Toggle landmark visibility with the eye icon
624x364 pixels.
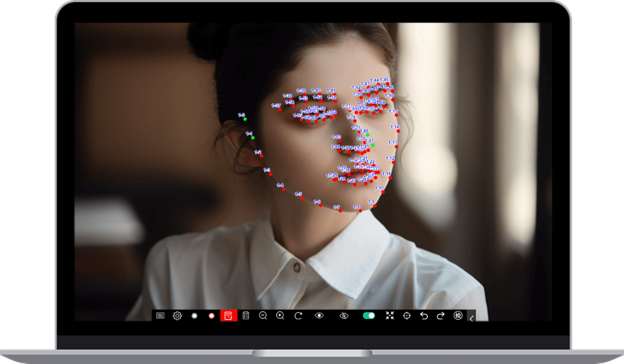tap(318, 315)
